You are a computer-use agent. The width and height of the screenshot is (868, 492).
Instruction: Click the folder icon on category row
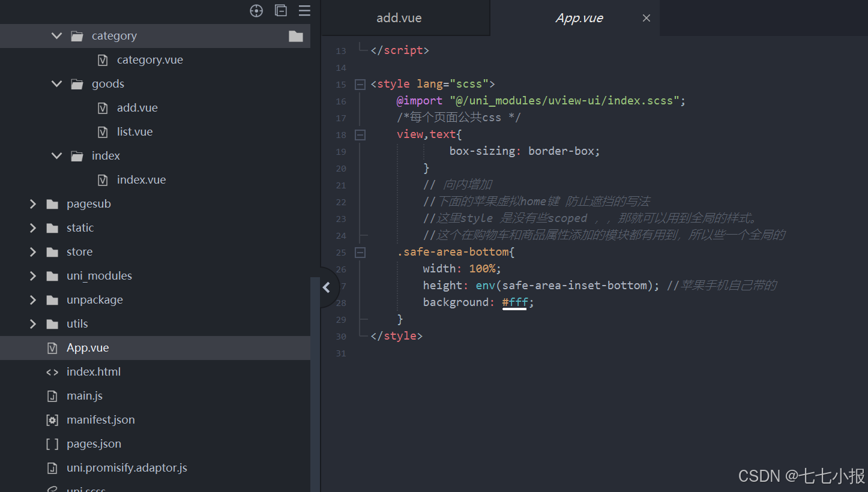pos(296,36)
